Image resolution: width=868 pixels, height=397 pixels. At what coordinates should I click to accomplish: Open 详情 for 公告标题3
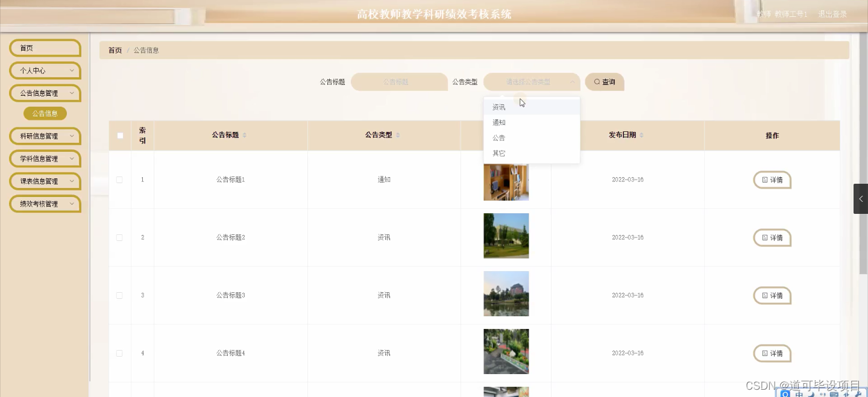(772, 296)
